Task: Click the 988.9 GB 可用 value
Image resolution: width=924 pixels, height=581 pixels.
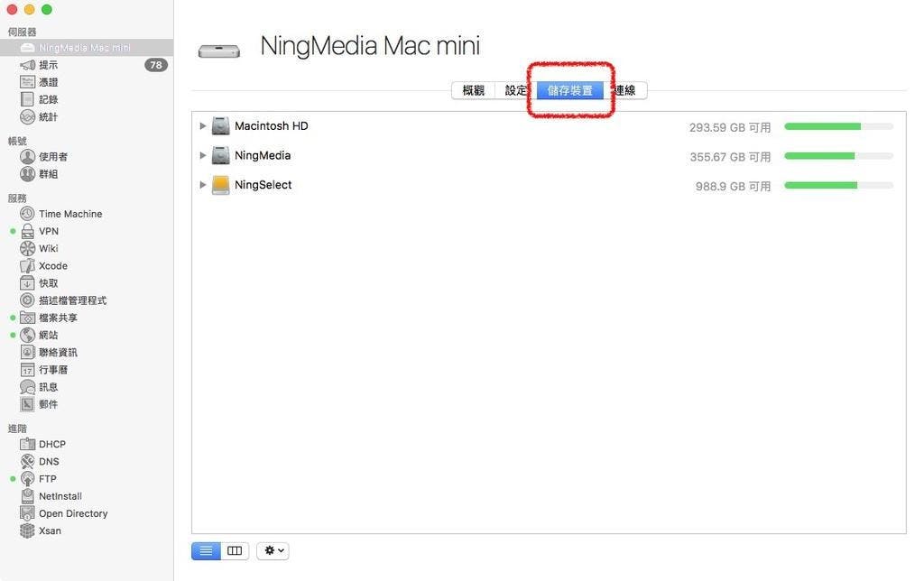Action: (x=733, y=186)
